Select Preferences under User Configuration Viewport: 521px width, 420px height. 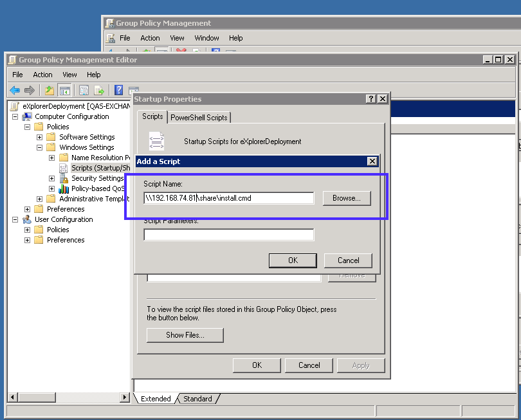[66, 241]
